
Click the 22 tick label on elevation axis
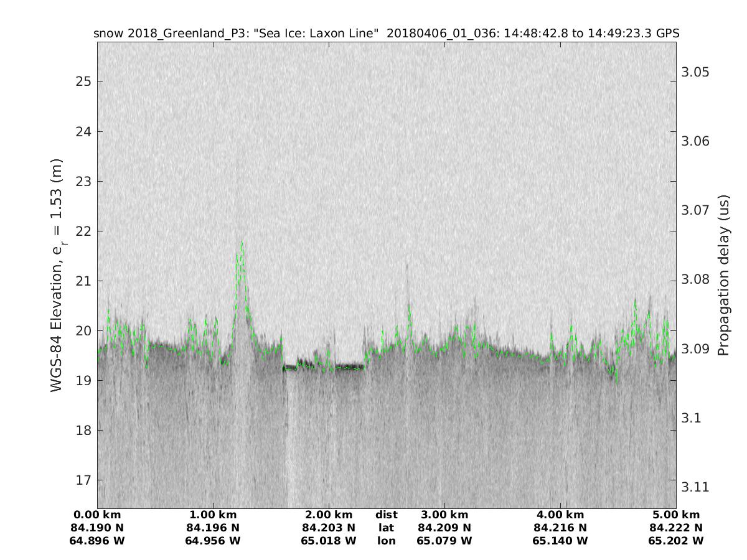pos(83,231)
